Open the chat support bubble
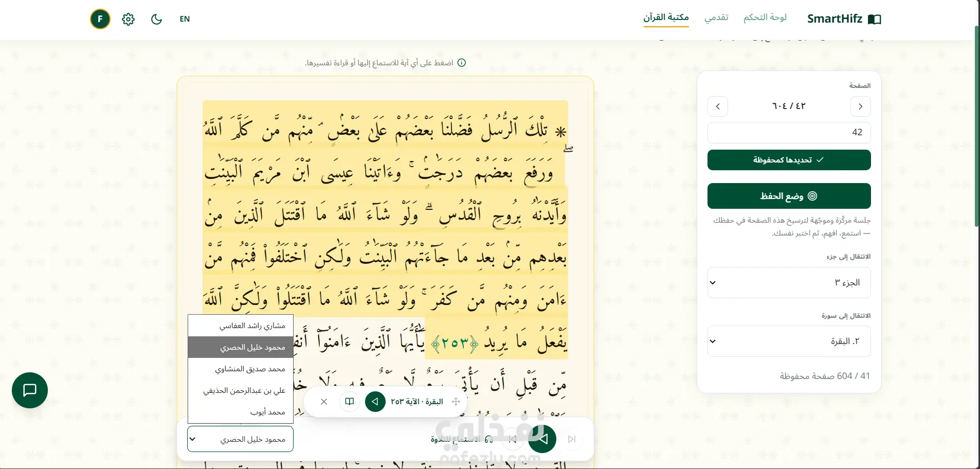This screenshot has height=469, width=980. 30,390
